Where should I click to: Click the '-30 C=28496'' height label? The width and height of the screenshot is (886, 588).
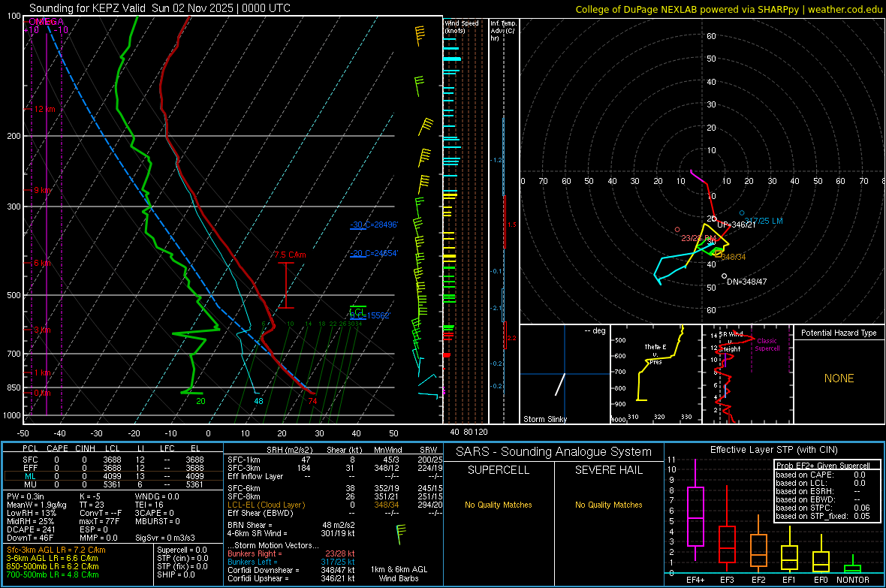(374, 225)
